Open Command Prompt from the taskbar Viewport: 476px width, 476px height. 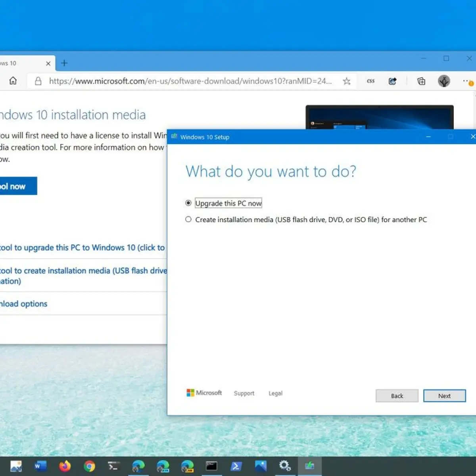(211, 466)
